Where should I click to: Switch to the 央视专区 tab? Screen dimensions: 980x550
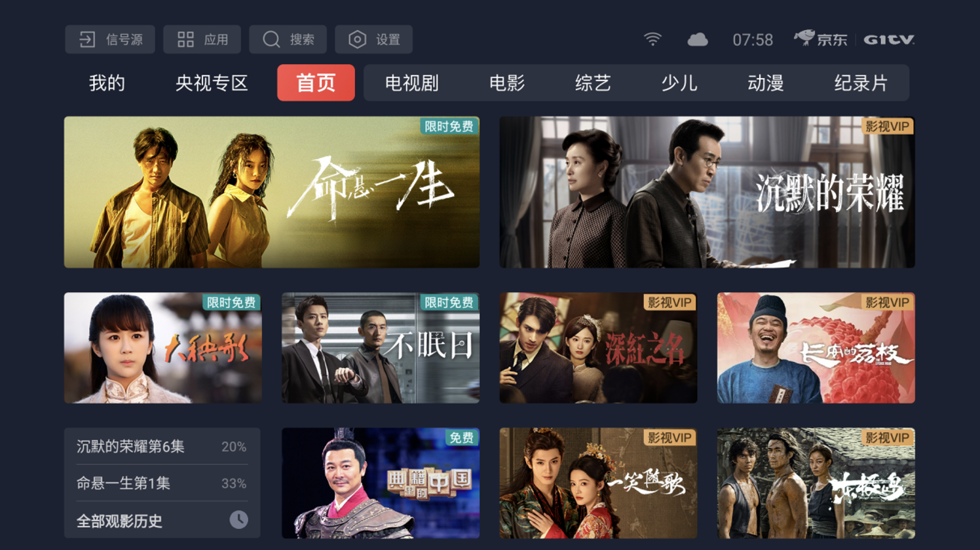pyautogui.click(x=212, y=83)
